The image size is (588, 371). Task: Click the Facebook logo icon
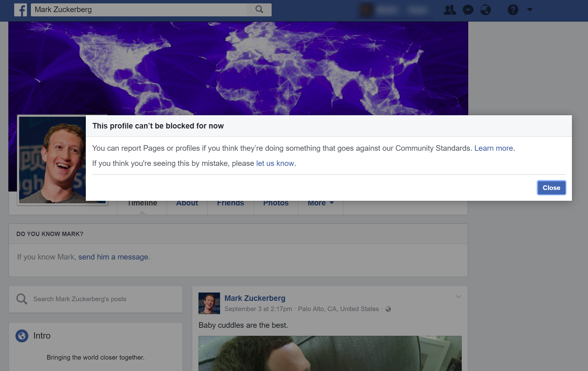[21, 10]
